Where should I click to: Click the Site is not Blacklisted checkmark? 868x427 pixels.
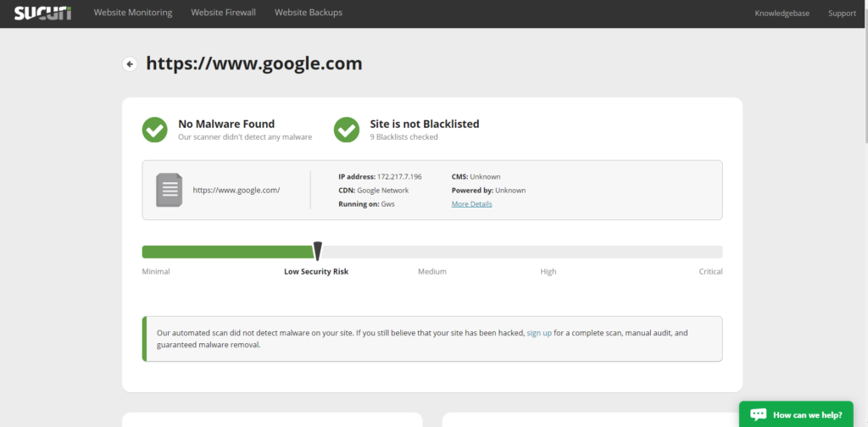[x=347, y=130]
